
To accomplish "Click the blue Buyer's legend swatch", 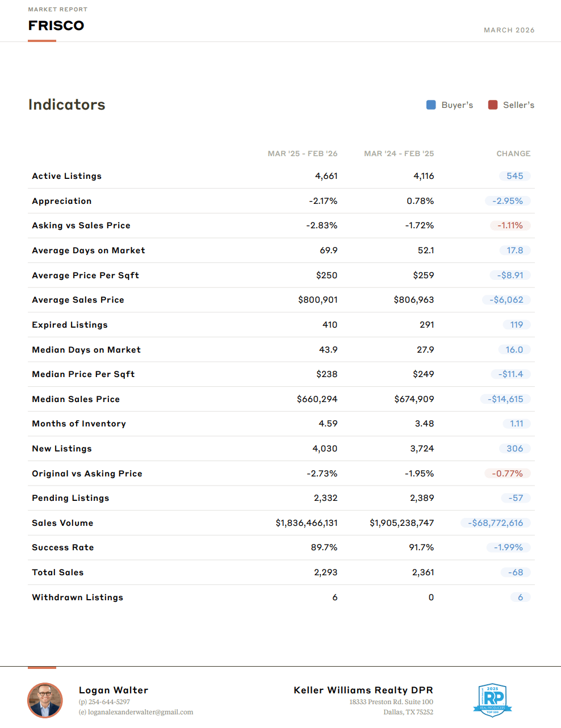I will [x=431, y=105].
